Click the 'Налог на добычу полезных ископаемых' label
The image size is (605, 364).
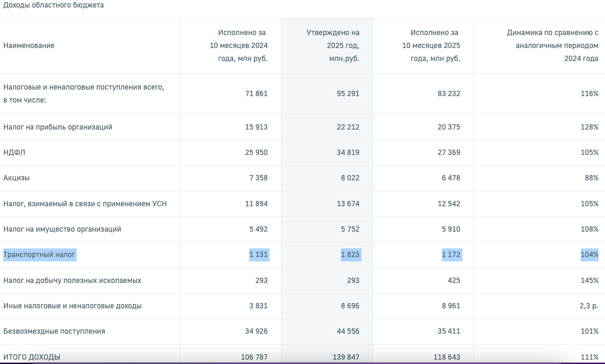[x=72, y=280]
